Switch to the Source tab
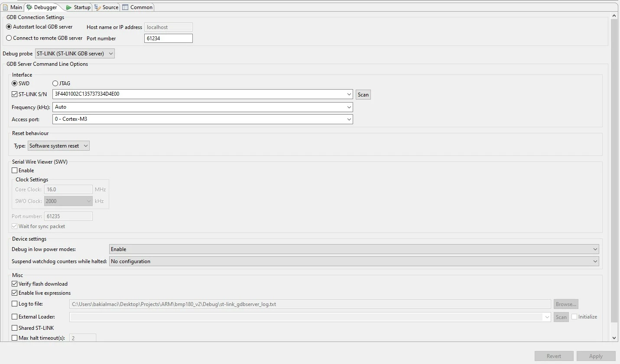 click(x=107, y=7)
